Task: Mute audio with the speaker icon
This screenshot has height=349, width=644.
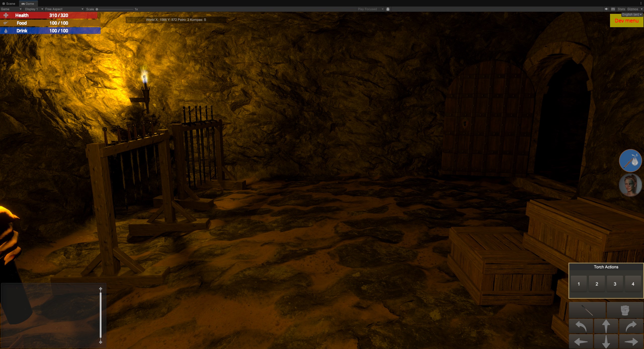Action: tap(606, 9)
